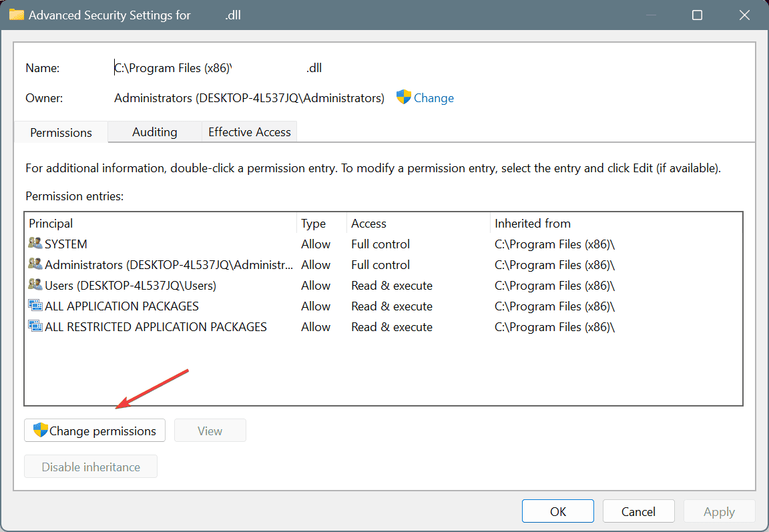Click Allow in the SYSTEM row
The width and height of the screenshot is (769, 532).
(316, 244)
